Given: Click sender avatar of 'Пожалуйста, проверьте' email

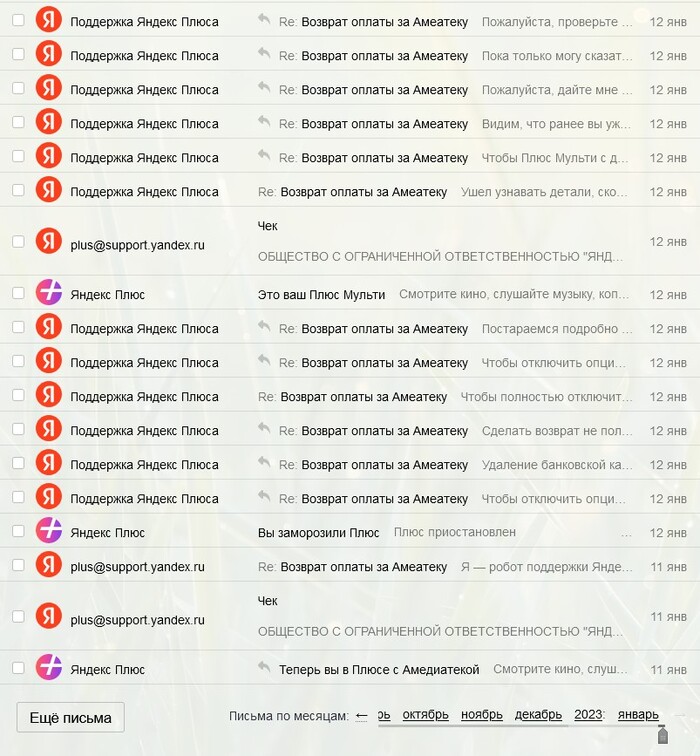Looking at the screenshot, I should (x=49, y=20).
